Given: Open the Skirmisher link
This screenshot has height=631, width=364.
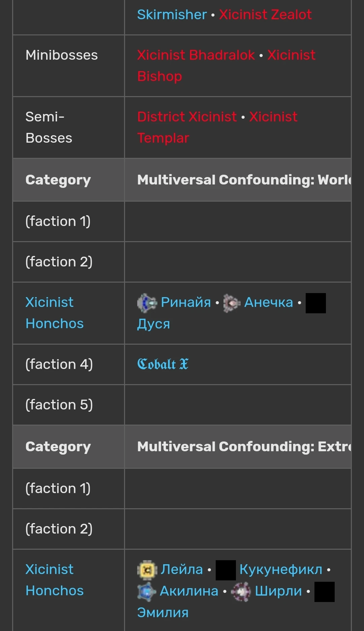Looking at the screenshot, I should [172, 15].
